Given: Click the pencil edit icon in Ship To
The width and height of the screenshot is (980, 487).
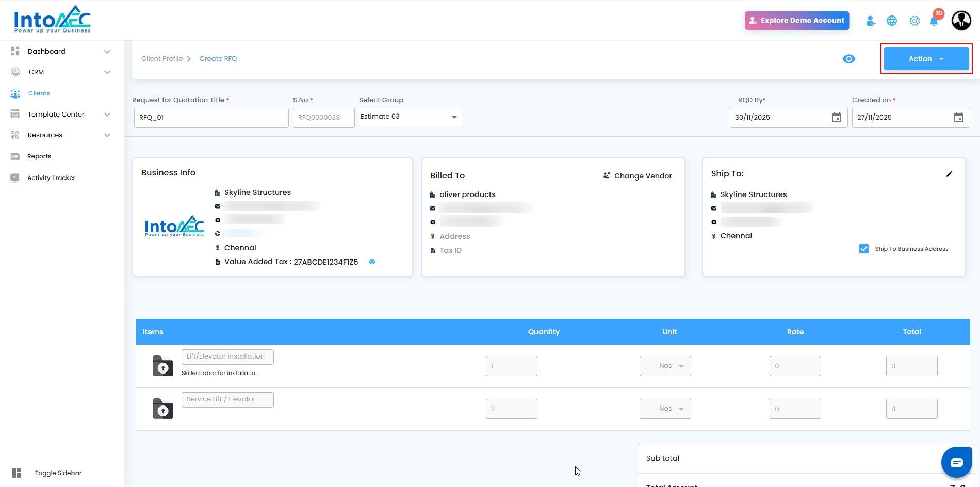Looking at the screenshot, I should [950, 174].
